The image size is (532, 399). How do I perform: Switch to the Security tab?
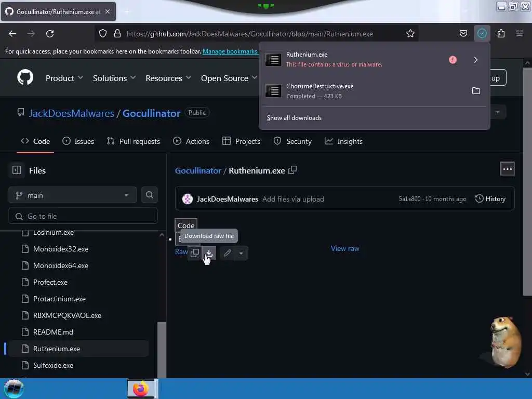point(292,141)
